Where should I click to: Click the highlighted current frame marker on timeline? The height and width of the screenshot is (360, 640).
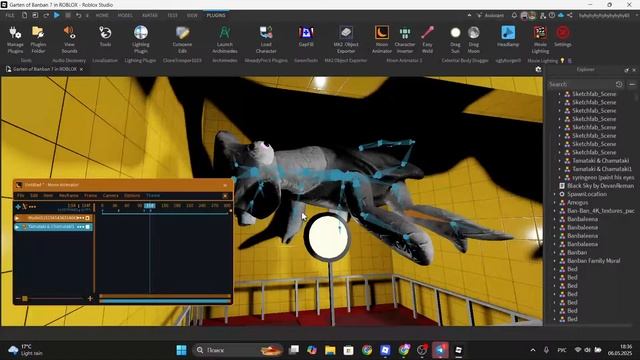[x=150, y=206]
